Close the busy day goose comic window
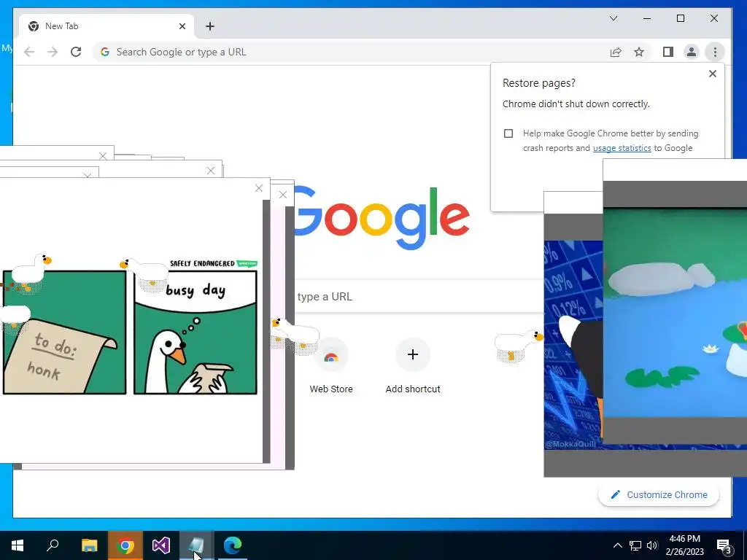747x560 pixels. coord(259,188)
